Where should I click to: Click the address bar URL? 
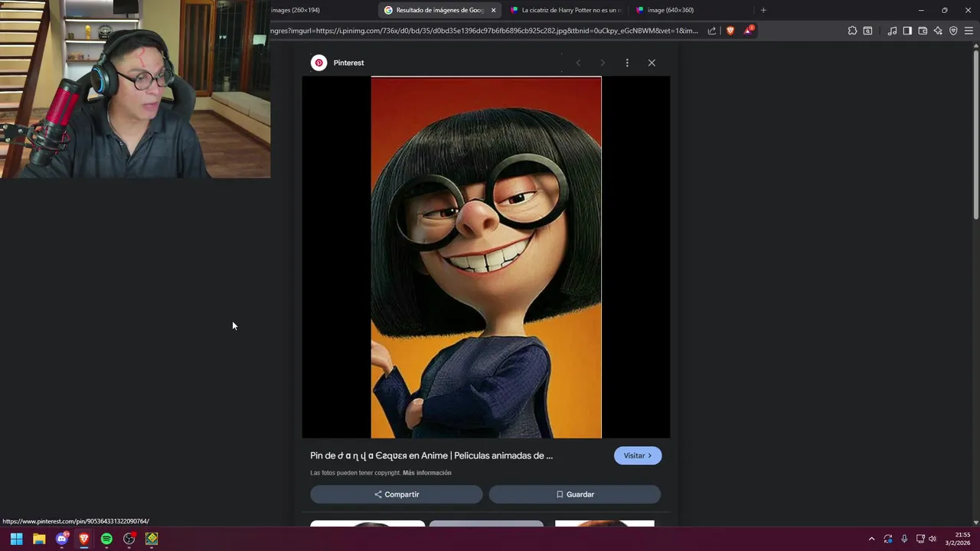coord(484,31)
